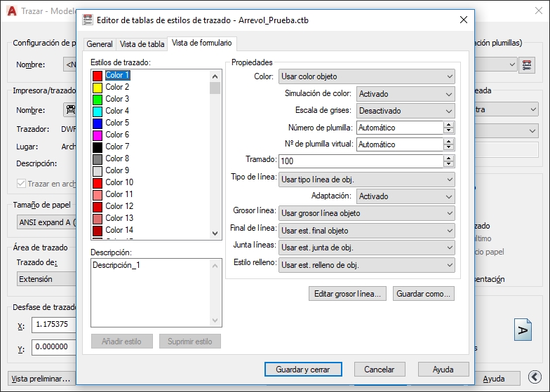Select Color 10 in the plot styles list

pos(119,182)
